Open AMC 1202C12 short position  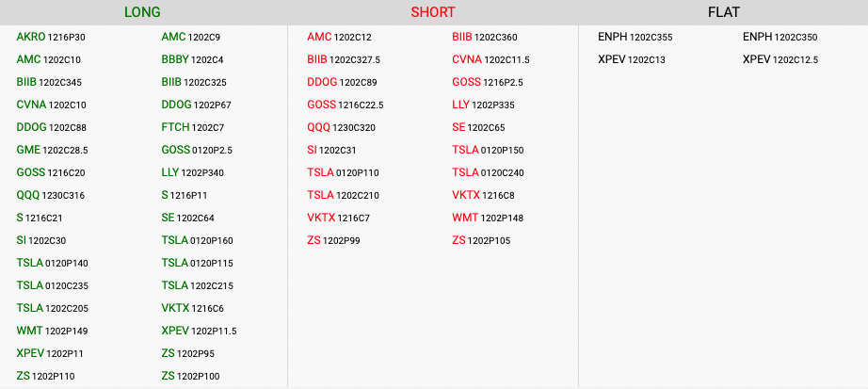(x=339, y=37)
